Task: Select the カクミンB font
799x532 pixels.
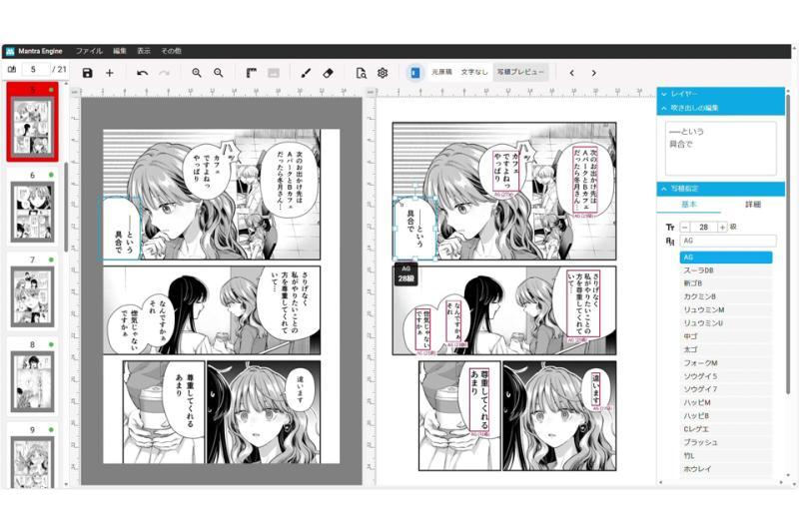Action: tap(726, 296)
